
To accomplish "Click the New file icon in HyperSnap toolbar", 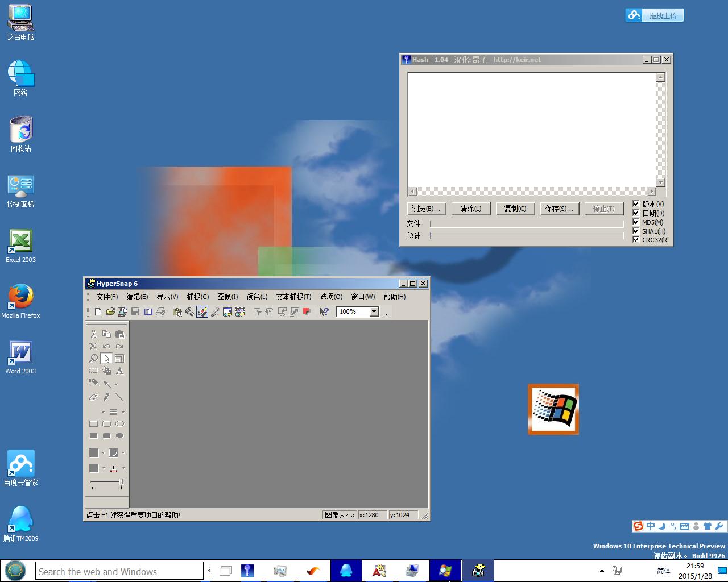I will pyautogui.click(x=98, y=311).
